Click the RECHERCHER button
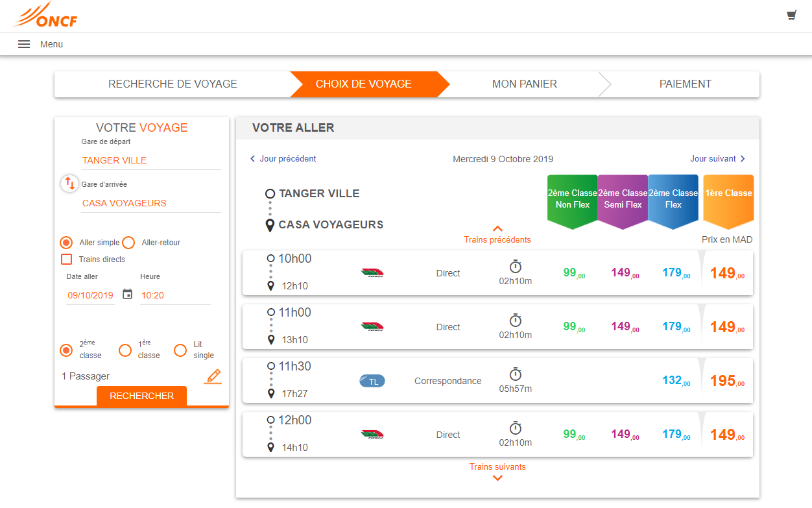This screenshot has height=508, width=812. click(x=141, y=396)
